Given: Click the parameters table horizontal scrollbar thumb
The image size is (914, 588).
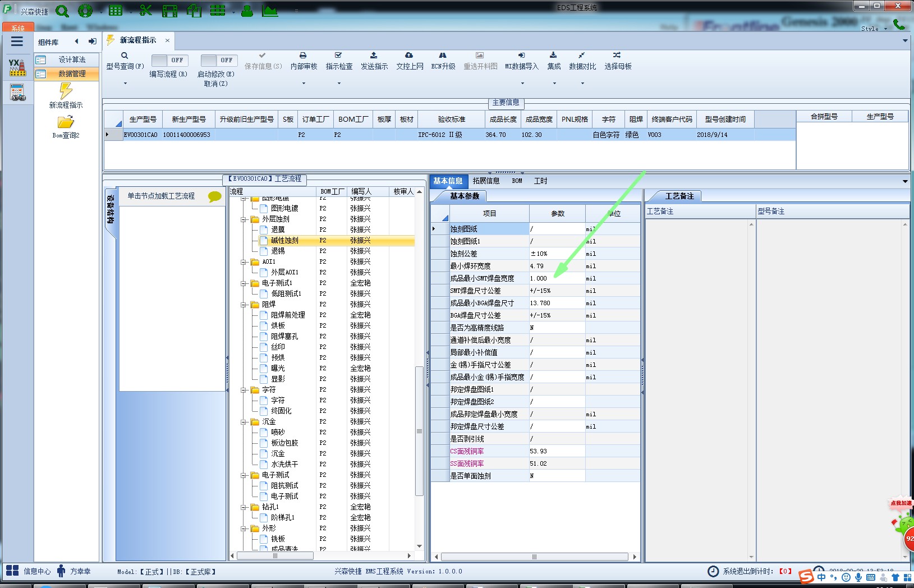Looking at the screenshot, I should tap(534, 557).
